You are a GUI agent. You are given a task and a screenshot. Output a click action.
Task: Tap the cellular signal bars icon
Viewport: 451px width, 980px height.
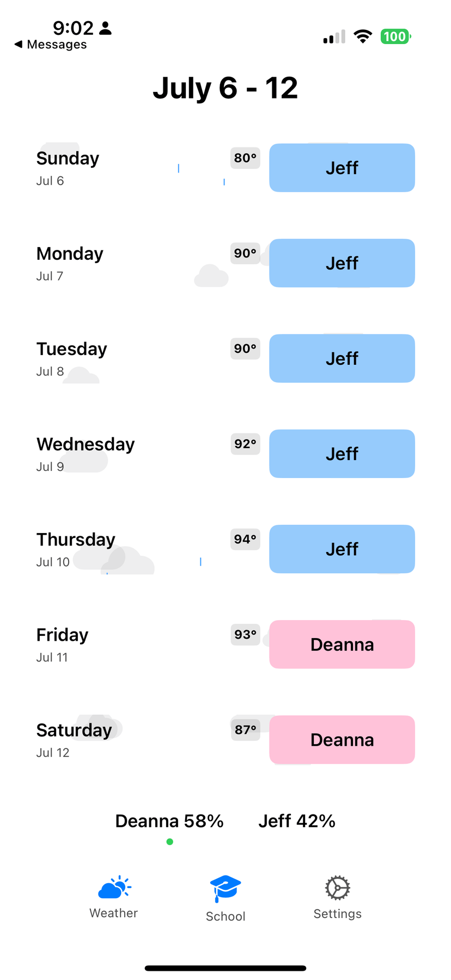[x=334, y=36]
